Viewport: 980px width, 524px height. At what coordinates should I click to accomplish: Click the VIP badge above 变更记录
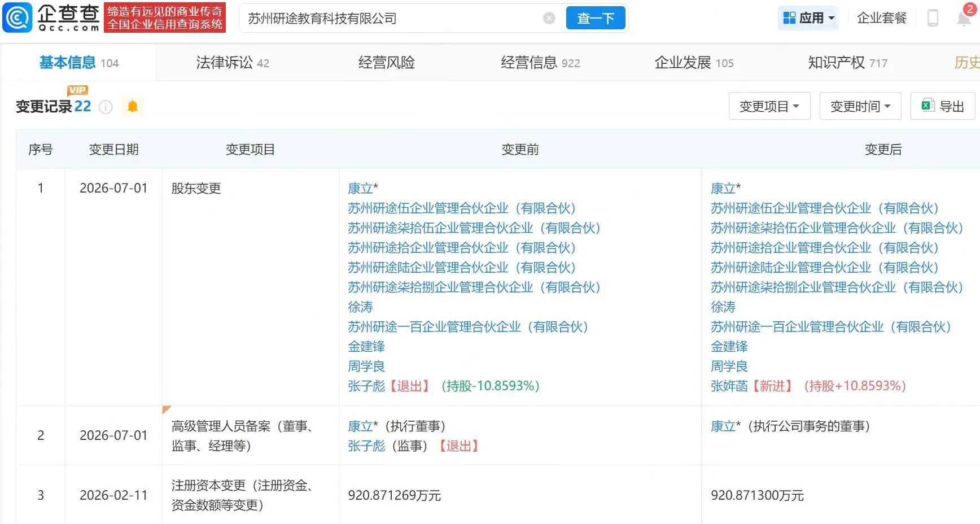click(77, 90)
